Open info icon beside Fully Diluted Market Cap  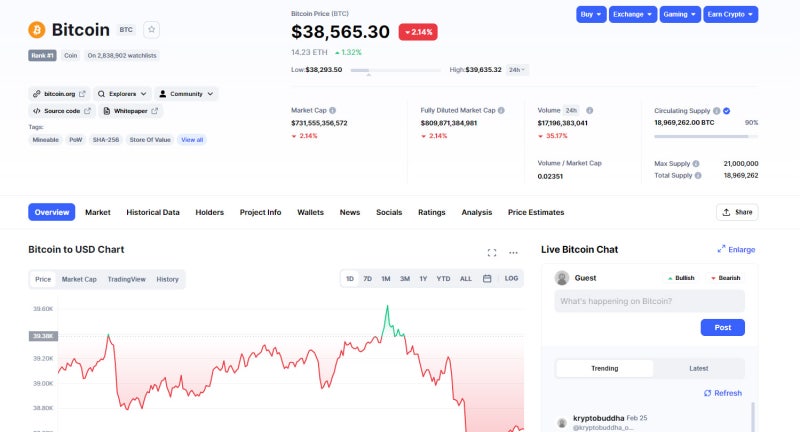[501, 110]
